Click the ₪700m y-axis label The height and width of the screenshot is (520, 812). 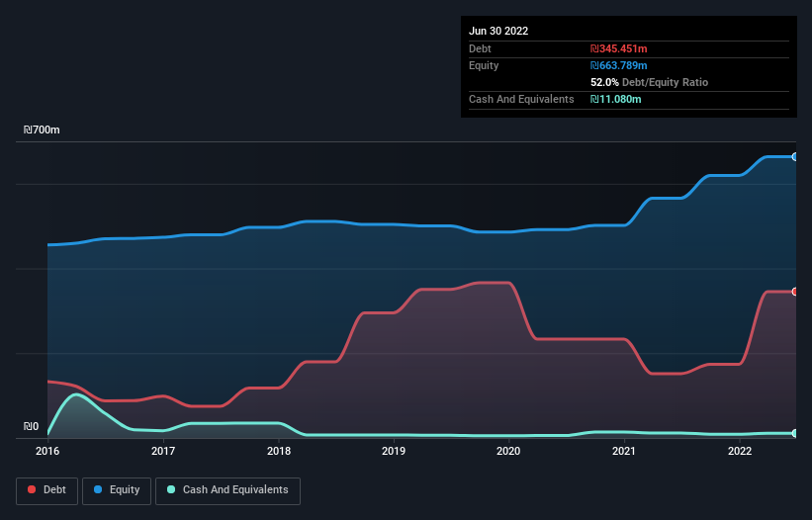[x=42, y=130]
